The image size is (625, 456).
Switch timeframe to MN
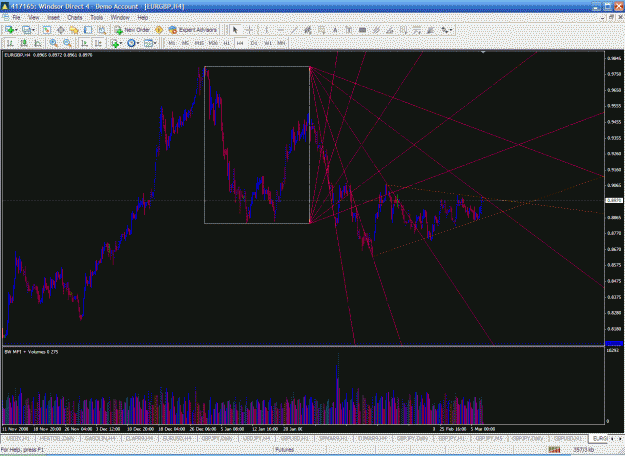pyautogui.click(x=281, y=43)
